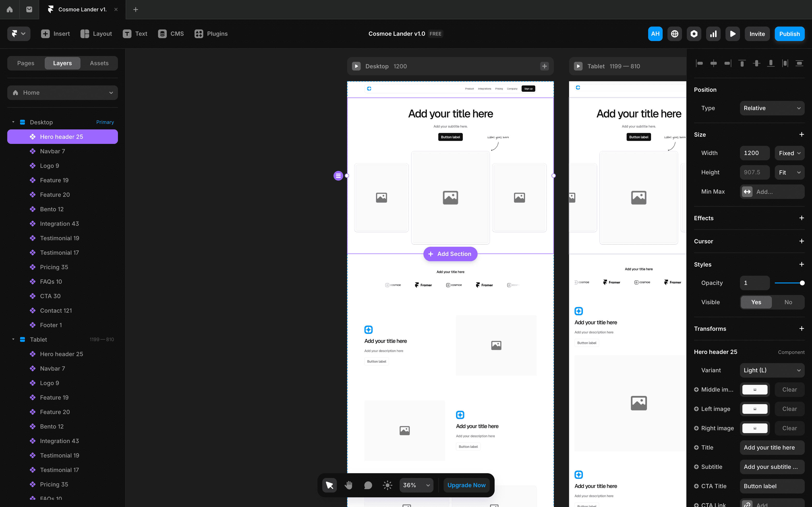This screenshot has height=507, width=812.
Task: Open the Insert panel
Action: [x=55, y=34]
